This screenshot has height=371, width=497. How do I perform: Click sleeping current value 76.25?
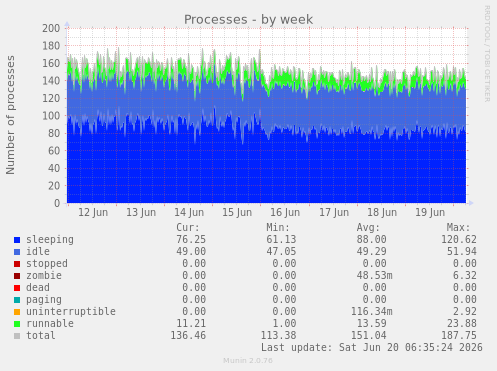click(191, 239)
